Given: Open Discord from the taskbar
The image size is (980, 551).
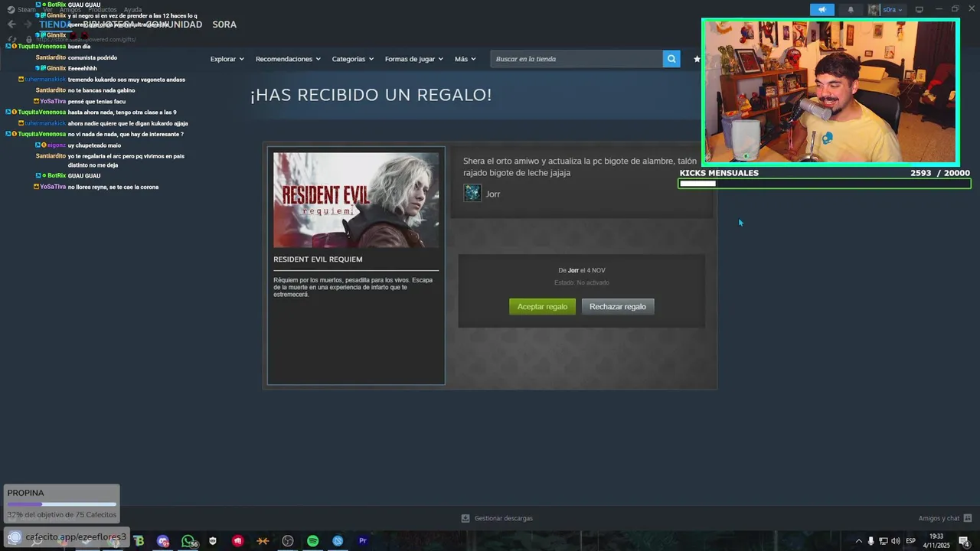Looking at the screenshot, I should (163, 541).
